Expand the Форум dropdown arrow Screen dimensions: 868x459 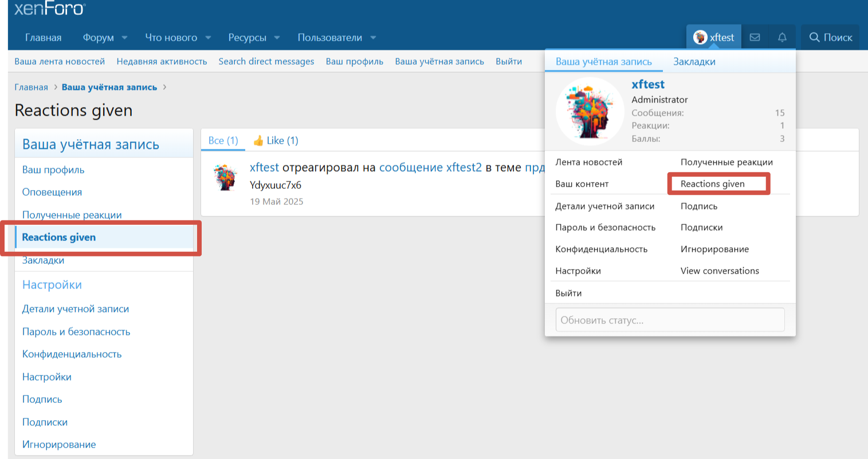point(125,38)
